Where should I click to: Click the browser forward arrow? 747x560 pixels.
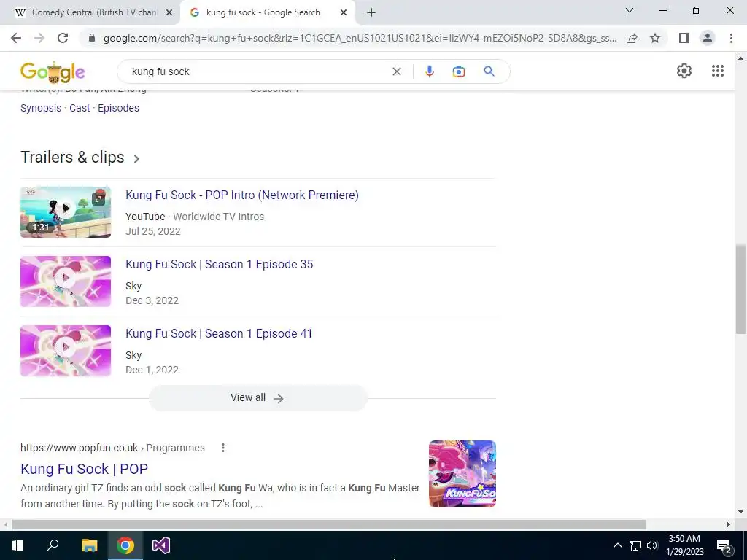pos(39,38)
